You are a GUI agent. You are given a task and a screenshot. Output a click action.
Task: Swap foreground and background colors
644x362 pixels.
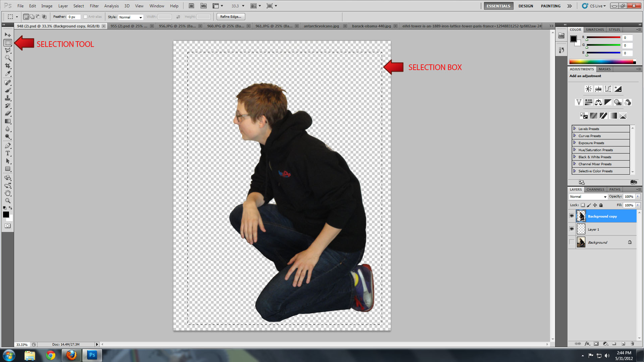[10, 208]
